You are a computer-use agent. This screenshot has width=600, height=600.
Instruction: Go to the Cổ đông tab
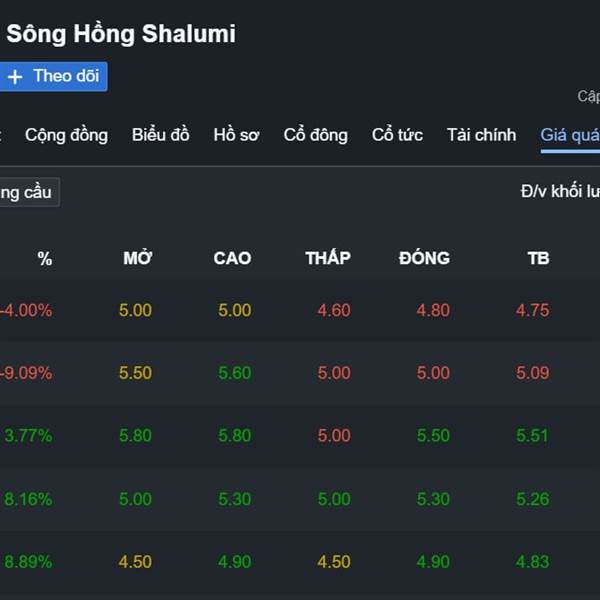pyautogui.click(x=315, y=135)
